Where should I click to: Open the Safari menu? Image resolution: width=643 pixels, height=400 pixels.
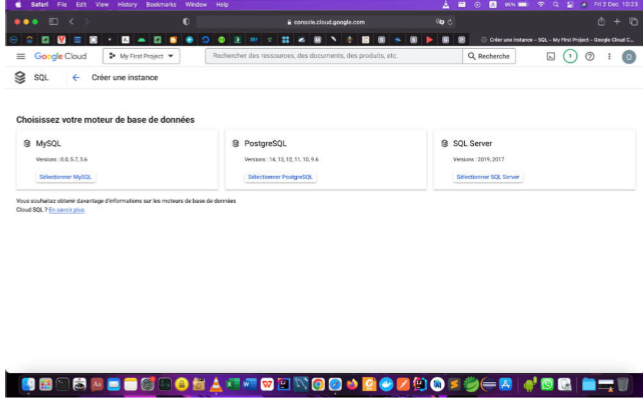click(39, 5)
